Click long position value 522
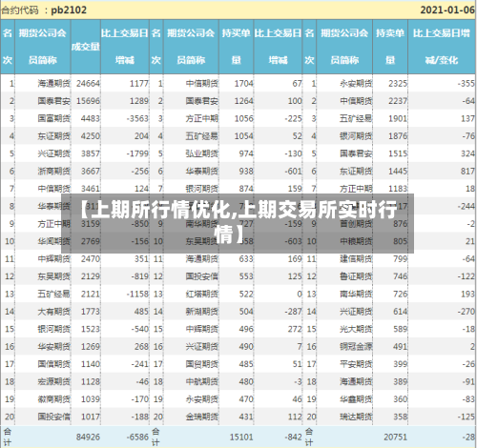The height and width of the screenshot is (448, 477). 246,294
